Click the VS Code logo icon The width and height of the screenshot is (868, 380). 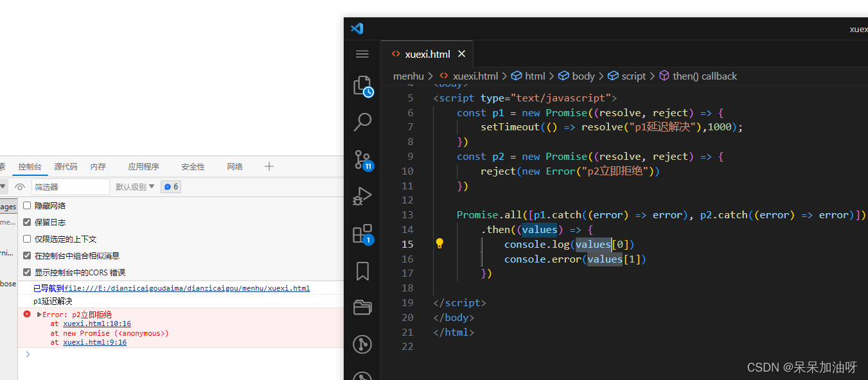[357, 29]
